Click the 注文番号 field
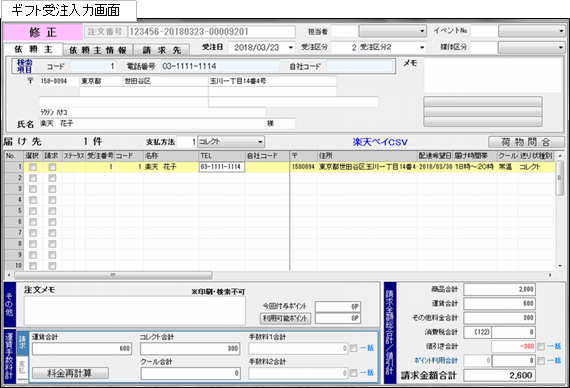Screen dimensions: 570x388 coord(212,32)
